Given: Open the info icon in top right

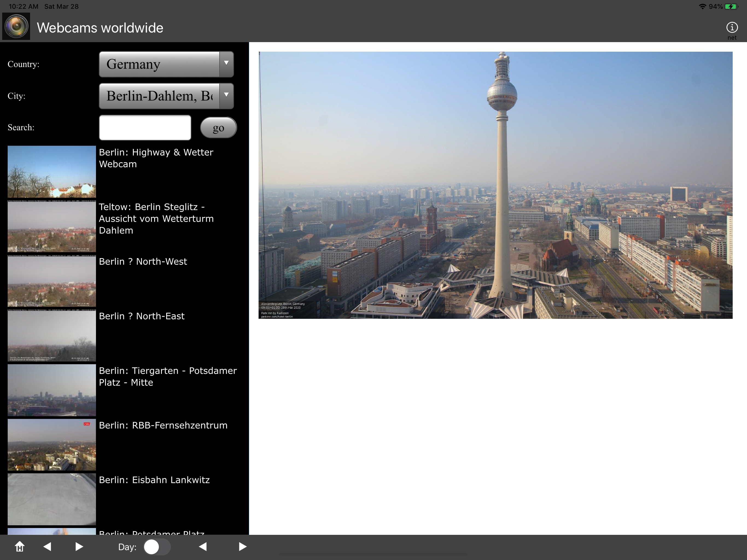Looking at the screenshot, I should click(732, 27).
